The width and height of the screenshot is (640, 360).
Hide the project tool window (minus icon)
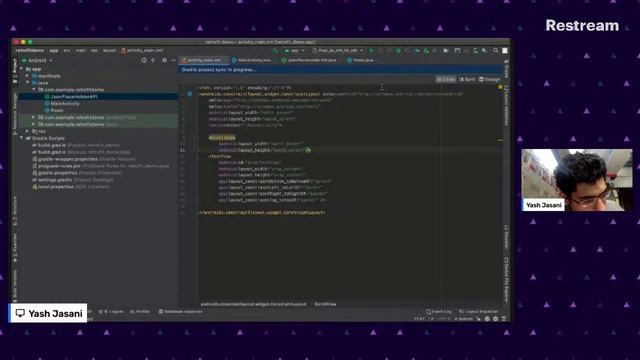tap(173, 60)
